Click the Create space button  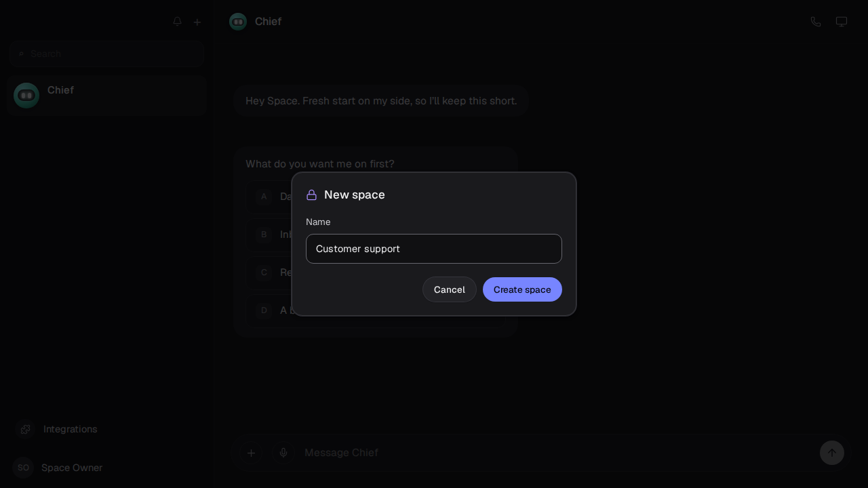tap(522, 289)
